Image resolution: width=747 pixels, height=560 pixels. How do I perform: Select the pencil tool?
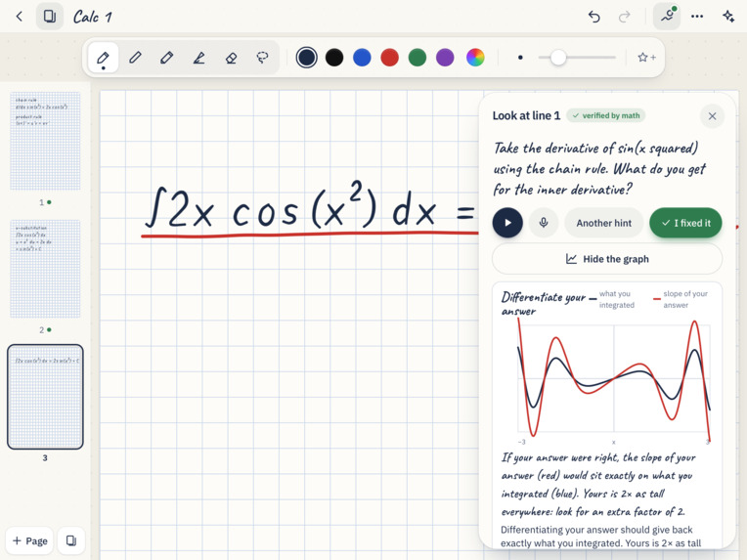pyautogui.click(x=135, y=58)
